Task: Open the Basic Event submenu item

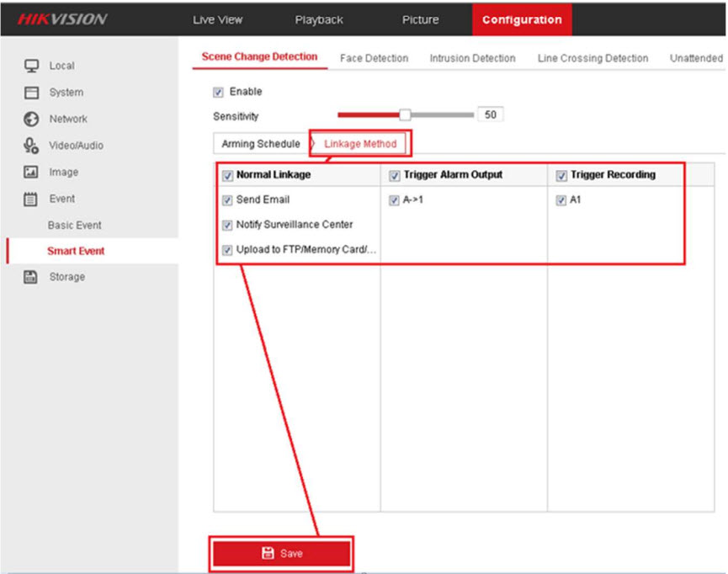Action: [74, 226]
